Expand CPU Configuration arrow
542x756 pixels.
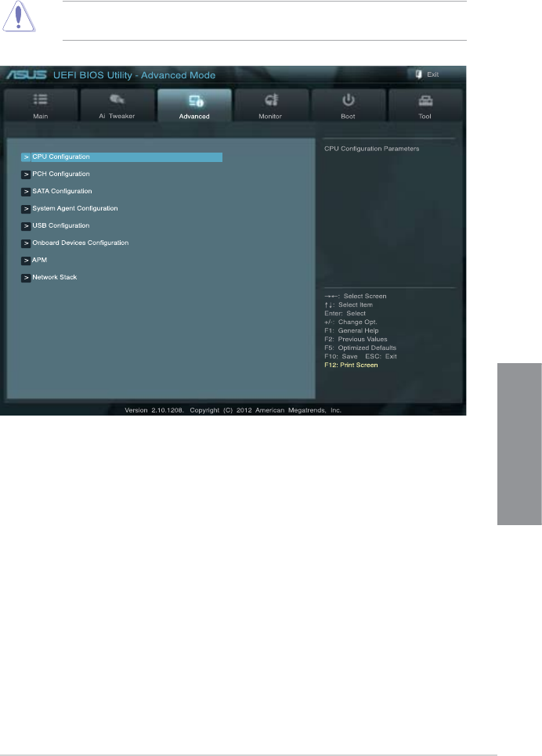[x=26, y=157]
